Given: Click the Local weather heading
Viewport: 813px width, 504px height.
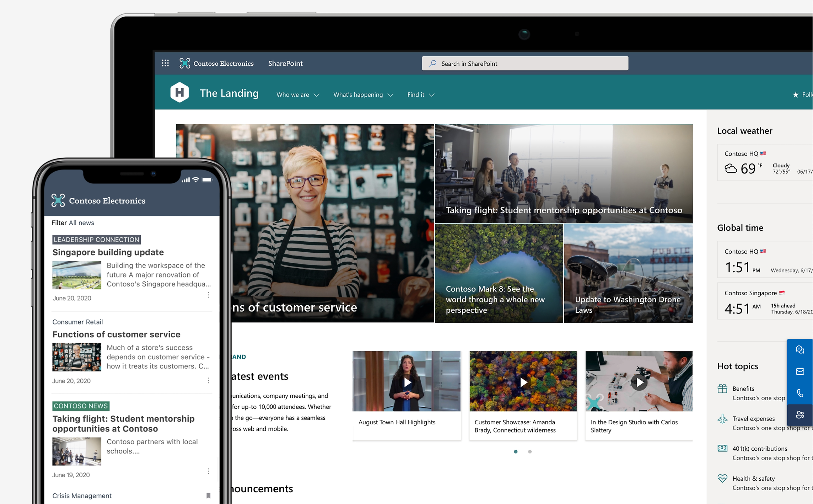Looking at the screenshot, I should coord(744,131).
